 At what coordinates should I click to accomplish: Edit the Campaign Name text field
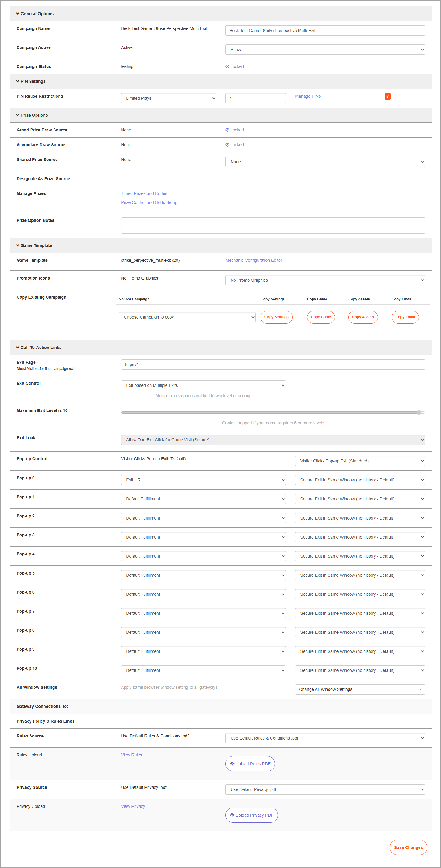[325, 31]
